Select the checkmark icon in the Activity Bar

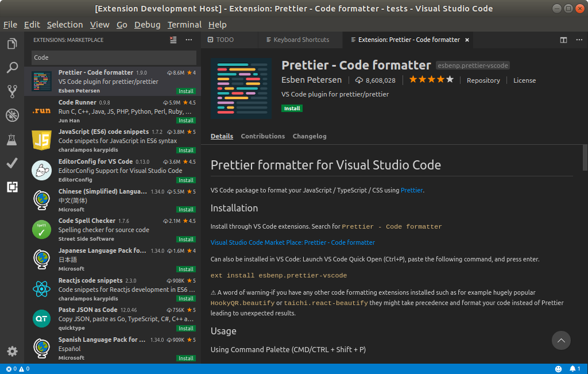click(11, 163)
